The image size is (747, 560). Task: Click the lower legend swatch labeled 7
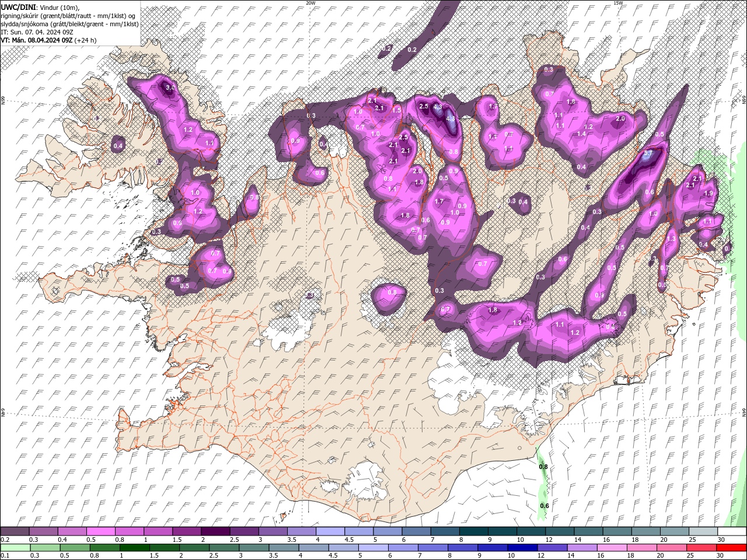click(432, 548)
